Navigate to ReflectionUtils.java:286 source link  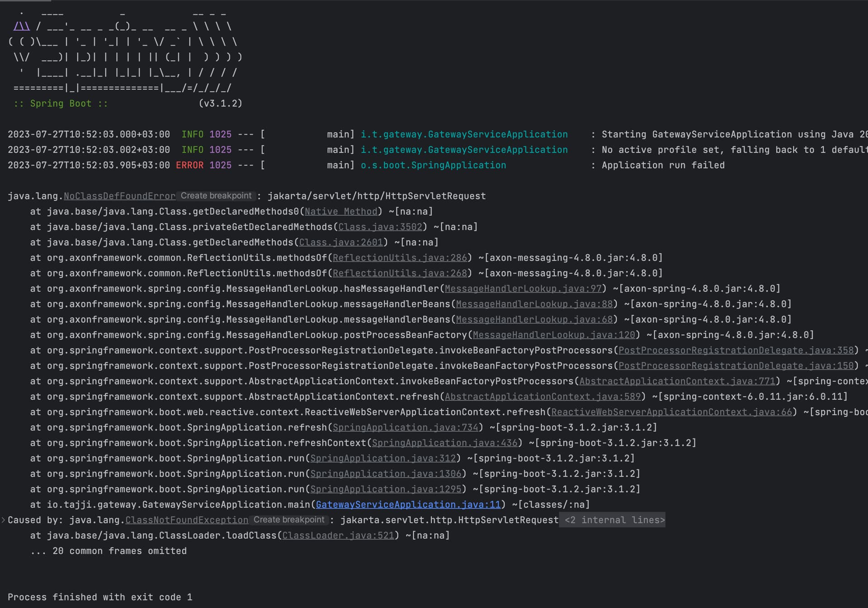click(400, 258)
